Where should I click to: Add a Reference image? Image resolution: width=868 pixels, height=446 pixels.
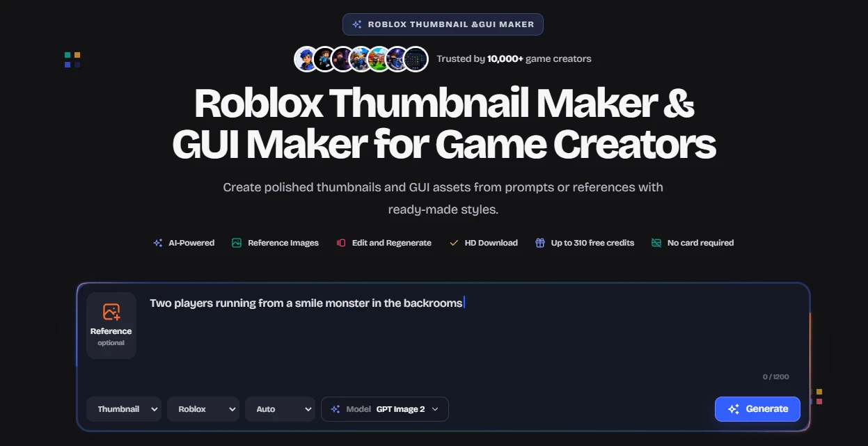click(x=111, y=325)
